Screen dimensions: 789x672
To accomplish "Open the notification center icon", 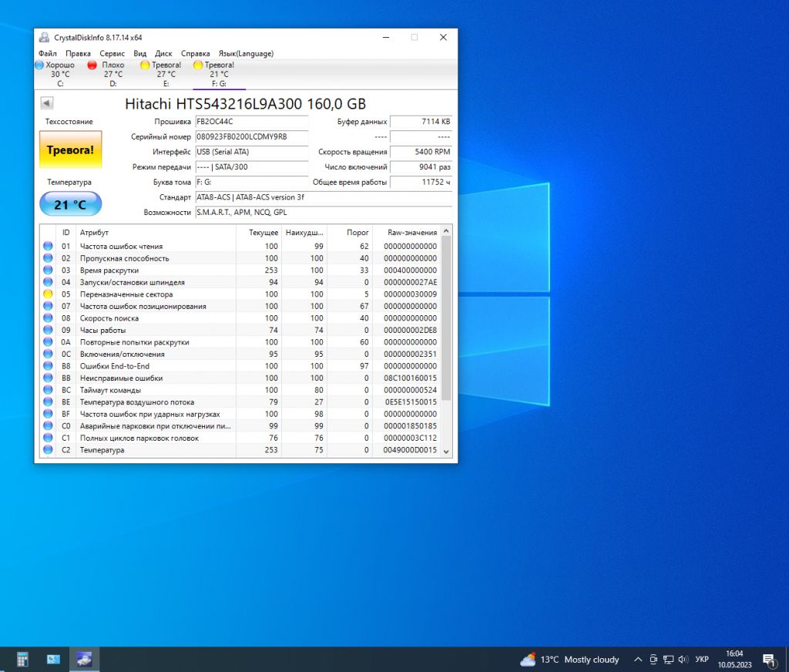I will pos(768,660).
